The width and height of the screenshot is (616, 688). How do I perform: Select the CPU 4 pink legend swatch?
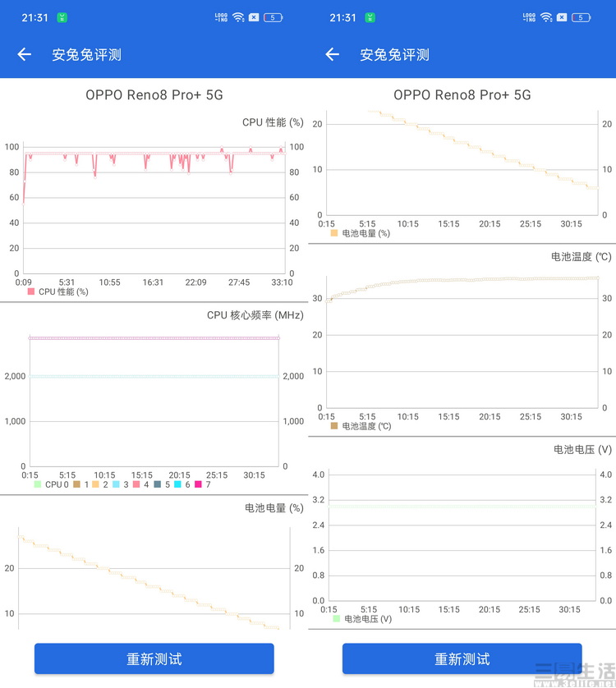136,484
